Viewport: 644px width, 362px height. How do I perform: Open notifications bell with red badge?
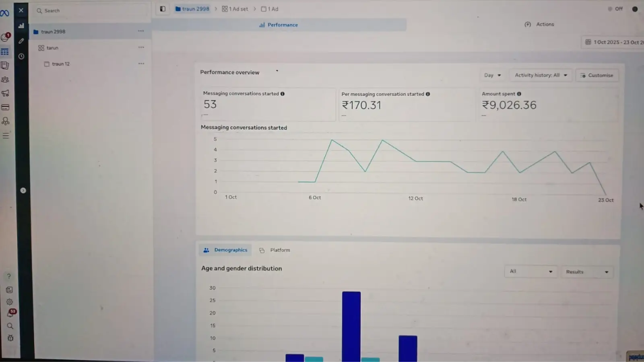pos(10,314)
